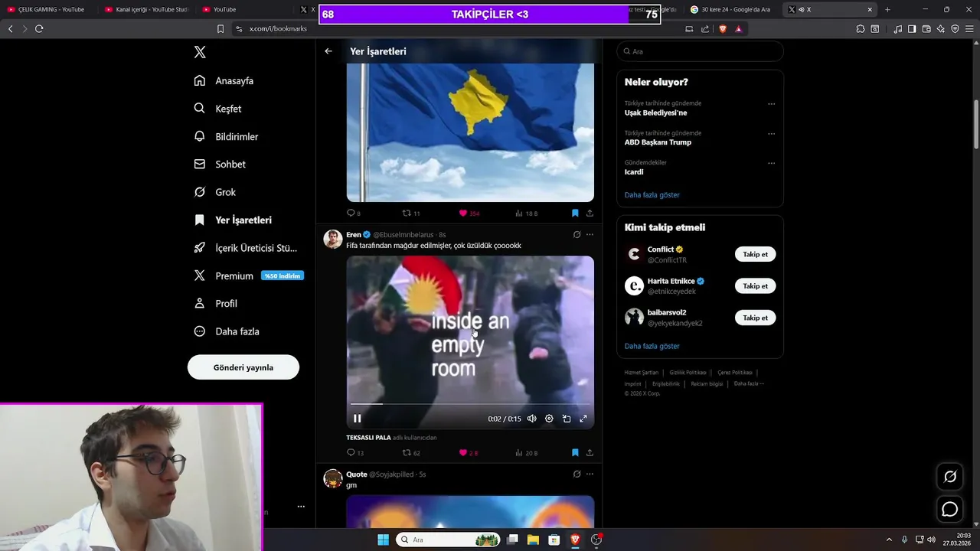This screenshot has height=551, width=980.
Task: Open Premium with %50 İndirim badge
Action: click(x=249, y=276)
